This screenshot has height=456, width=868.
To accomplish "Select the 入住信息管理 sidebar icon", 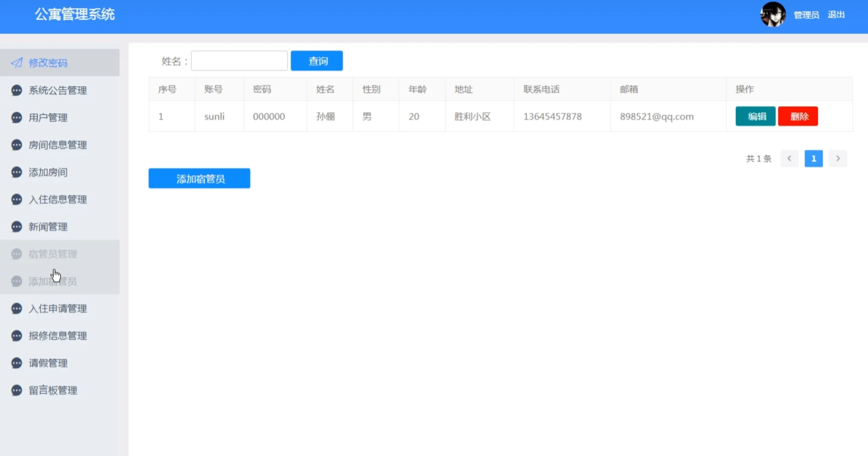I will pyautogui.click(x=16, y=199).
